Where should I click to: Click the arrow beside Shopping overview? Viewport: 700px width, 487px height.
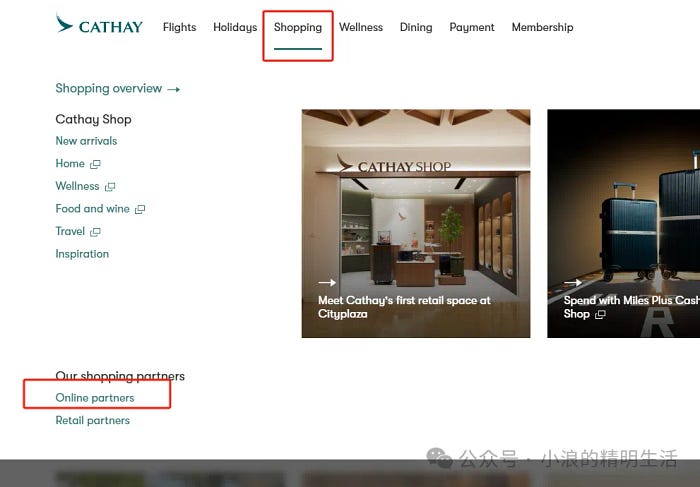tap(174, 89)
